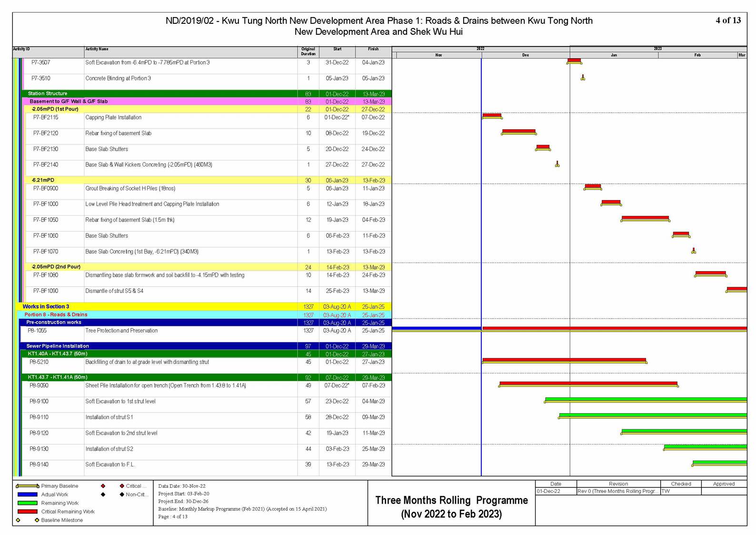This screenshot has height=535, width=756.
Task: Select the P7-BF1070 first bay concreting milestone marker
Action: tap(693, 251)
